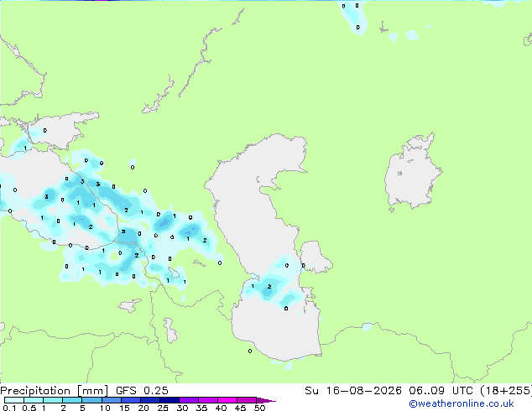Click the 15–20 mm legend color swatch
Image resolution: width=532 pixels, height=411 pixels.
click(x=130, y=400)
